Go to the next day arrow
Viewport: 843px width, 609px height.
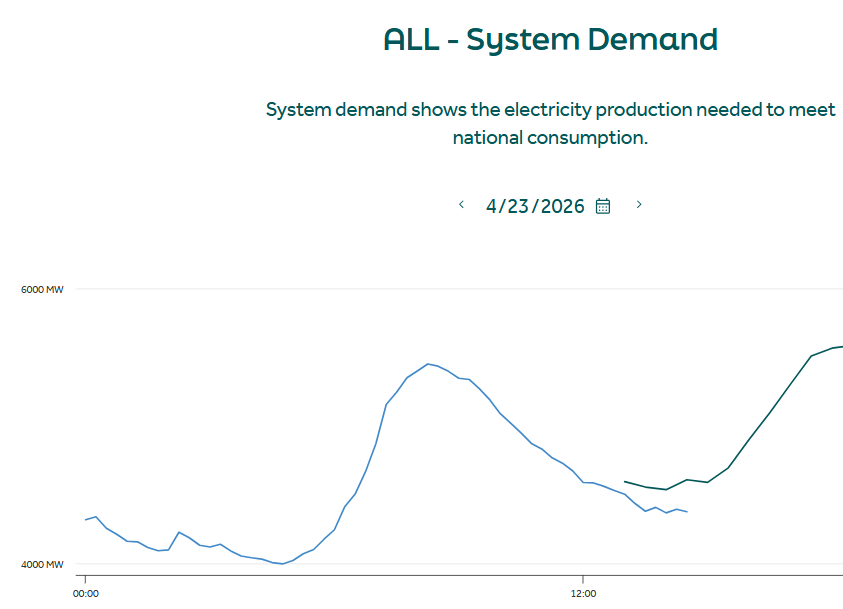pos(639,205)
